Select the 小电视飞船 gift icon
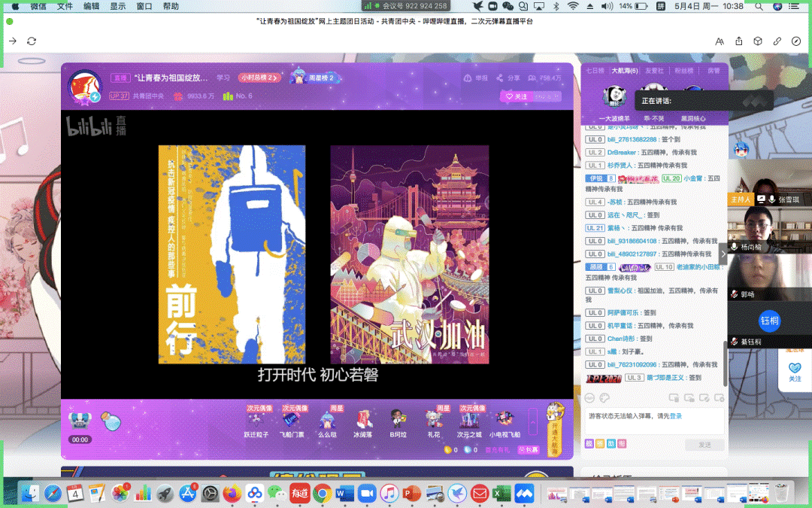 point(504,420)
